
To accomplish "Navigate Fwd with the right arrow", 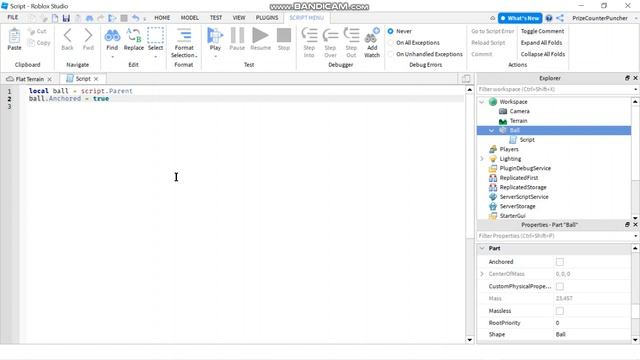I will click(x=88, y=36).
